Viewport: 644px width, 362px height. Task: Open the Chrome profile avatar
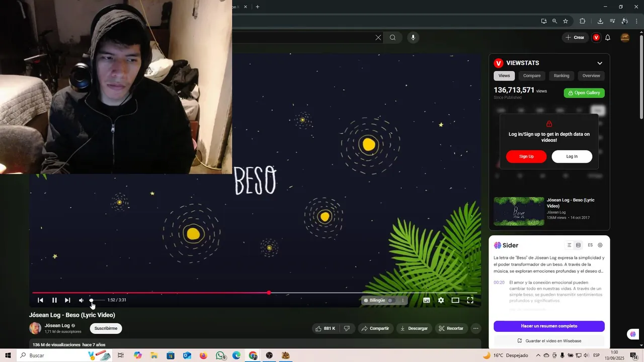624,21
